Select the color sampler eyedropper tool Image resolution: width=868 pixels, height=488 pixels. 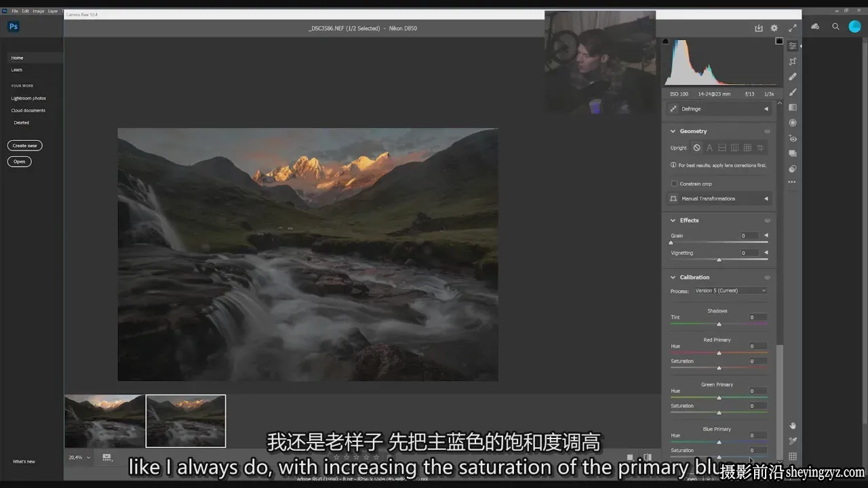792,441
